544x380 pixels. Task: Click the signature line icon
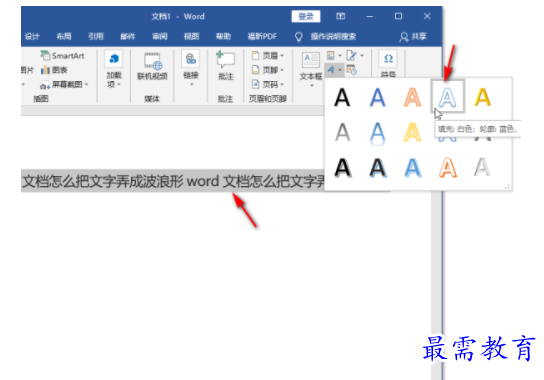pyautogui.click(x=351, y=56)
